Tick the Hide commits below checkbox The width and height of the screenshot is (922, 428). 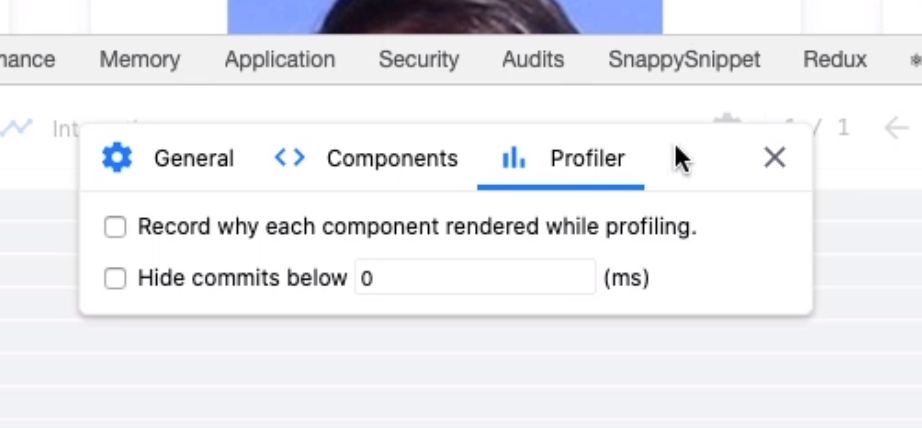point(115,278)
